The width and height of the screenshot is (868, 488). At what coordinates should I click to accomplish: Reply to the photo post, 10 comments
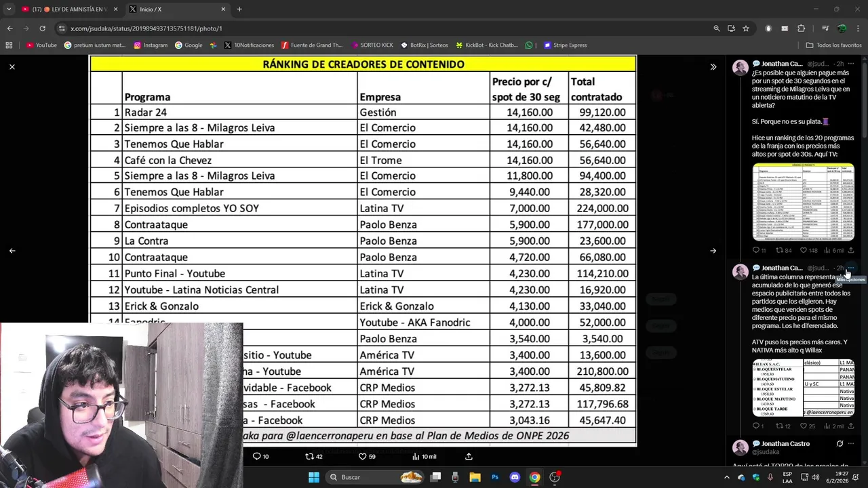[x=260, y=456]
